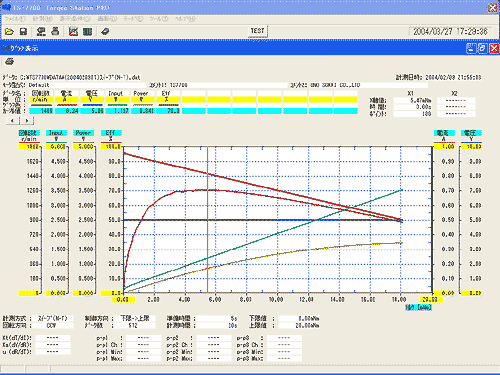Click the cursor value 0.24 cell
The height and width of the screenshot is (375, 500).
(67, 111)
